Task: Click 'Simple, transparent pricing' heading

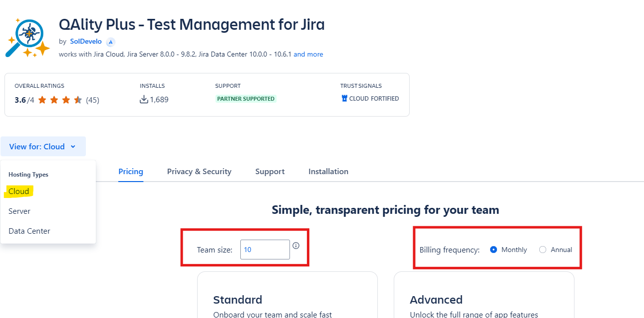Action: click(x=385, y=210)
